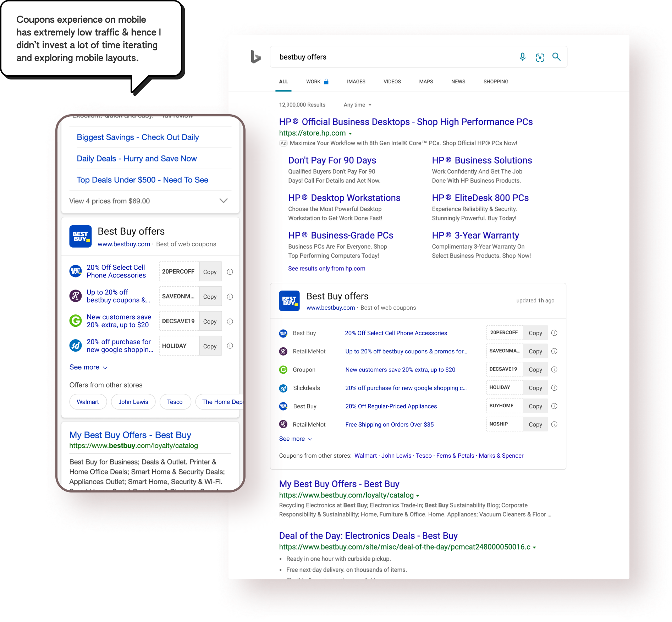Image resolution: width=672 pixels, height=622 pixels.
Task: Click info icon next to 20PERCOFF on desktop
Action: tap(554, 333)
